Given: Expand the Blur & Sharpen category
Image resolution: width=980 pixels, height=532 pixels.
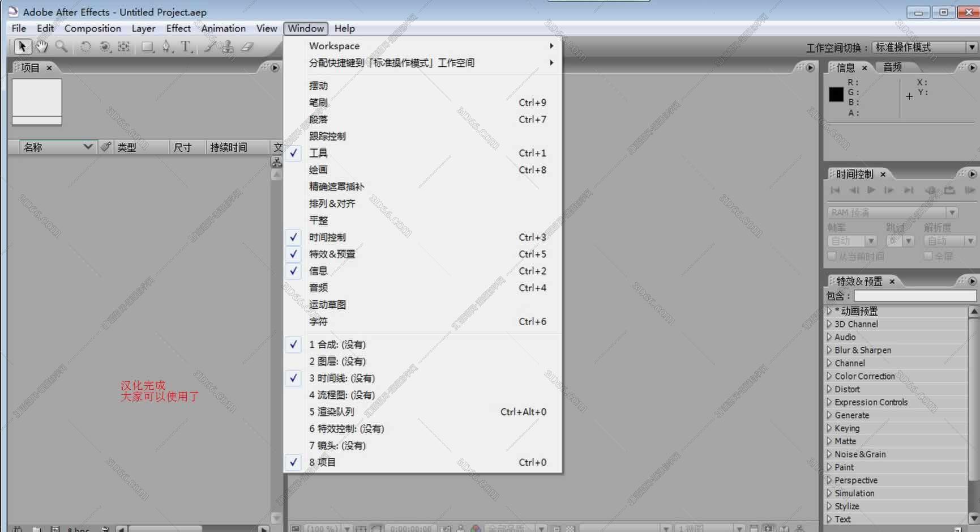Looking at the screenshot, I should pos(829,350).
